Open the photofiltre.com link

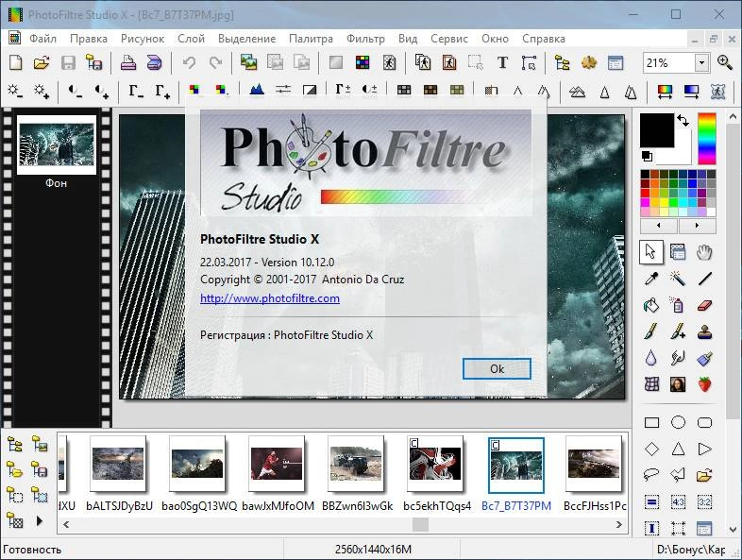pyautogui.click(x=270, y=298)
